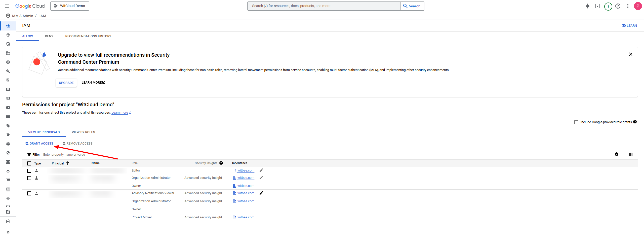Open the main navigation hamburger menu

pos(7,6)
